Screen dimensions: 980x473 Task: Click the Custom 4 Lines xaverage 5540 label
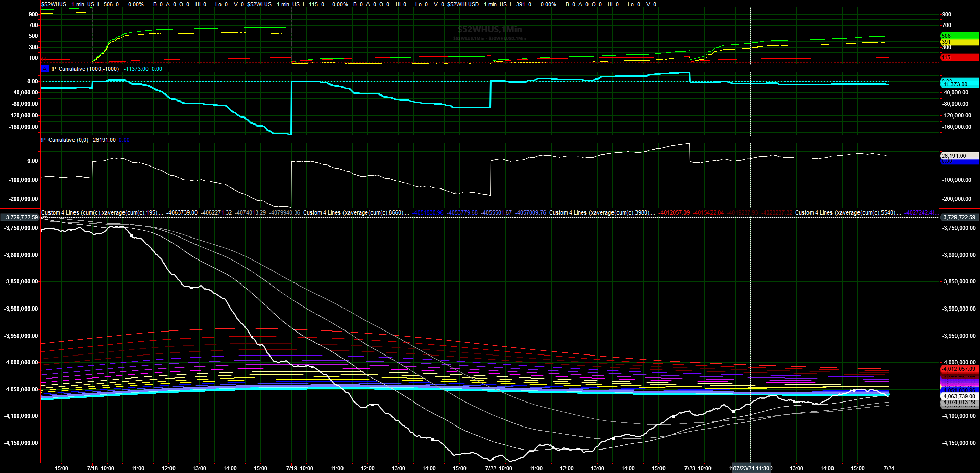tap(848, 212)
